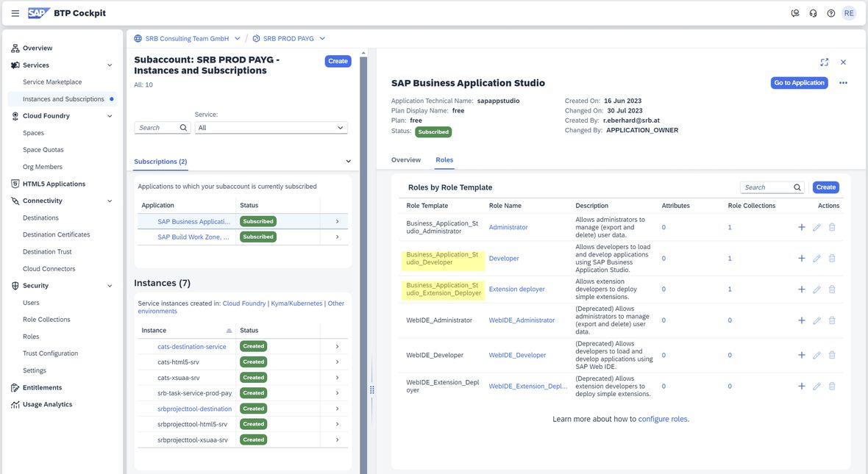Open the notifications chat icon in header
This screenshot has height=474, width=868.
tap(795, 13)
